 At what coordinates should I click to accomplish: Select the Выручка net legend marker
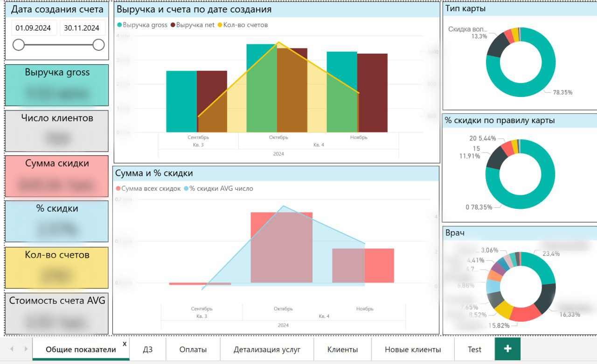click(x=173, y=25)
